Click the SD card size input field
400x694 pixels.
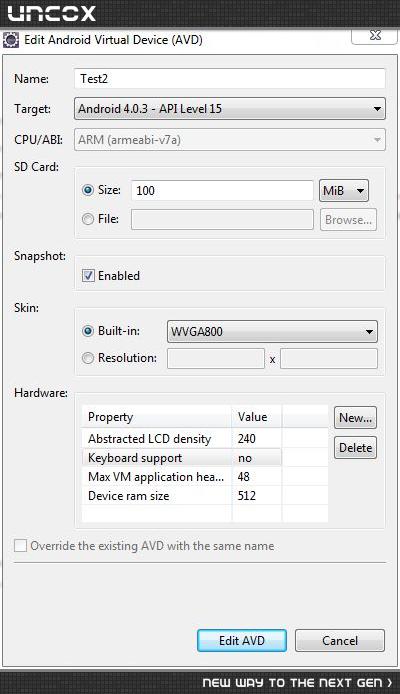(x=222, y=191)
